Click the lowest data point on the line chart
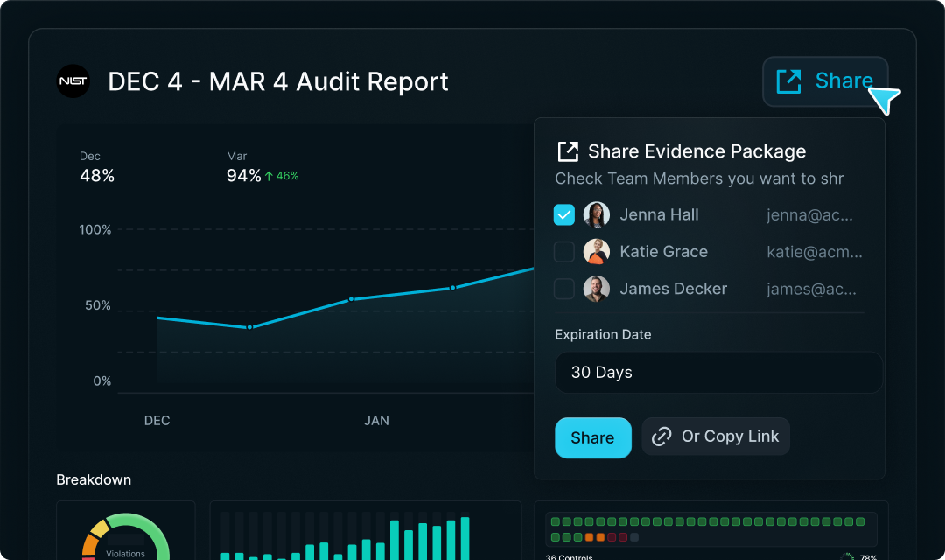 click(249, 327)
